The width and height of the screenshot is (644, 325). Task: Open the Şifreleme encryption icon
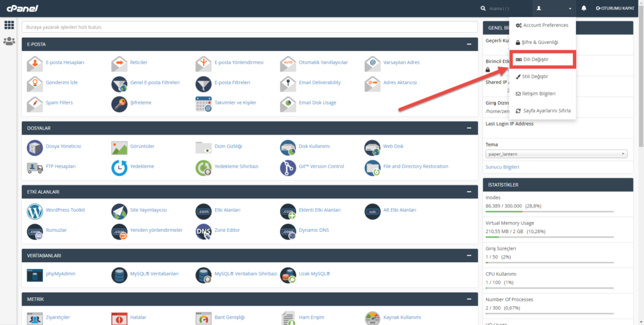point(119,104)
